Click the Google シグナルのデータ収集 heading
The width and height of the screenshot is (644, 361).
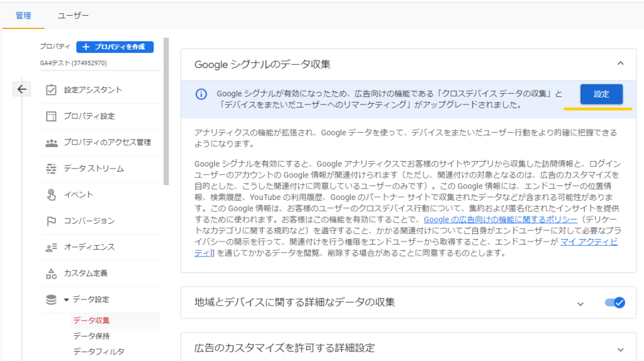262,65
